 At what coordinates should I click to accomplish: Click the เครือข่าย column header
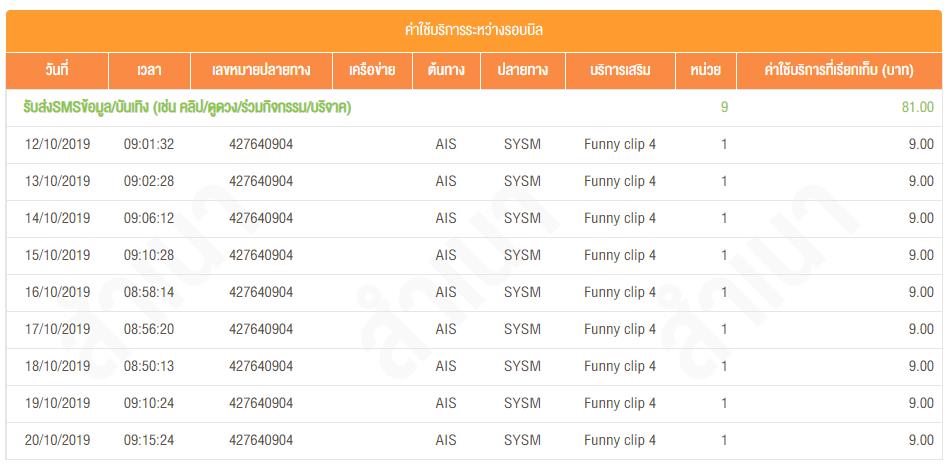(372, 71)
